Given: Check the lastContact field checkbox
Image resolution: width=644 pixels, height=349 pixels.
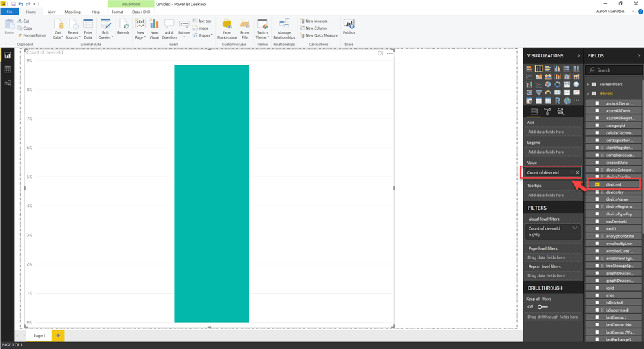Looking at the screenshot, I should coord(597,317).
